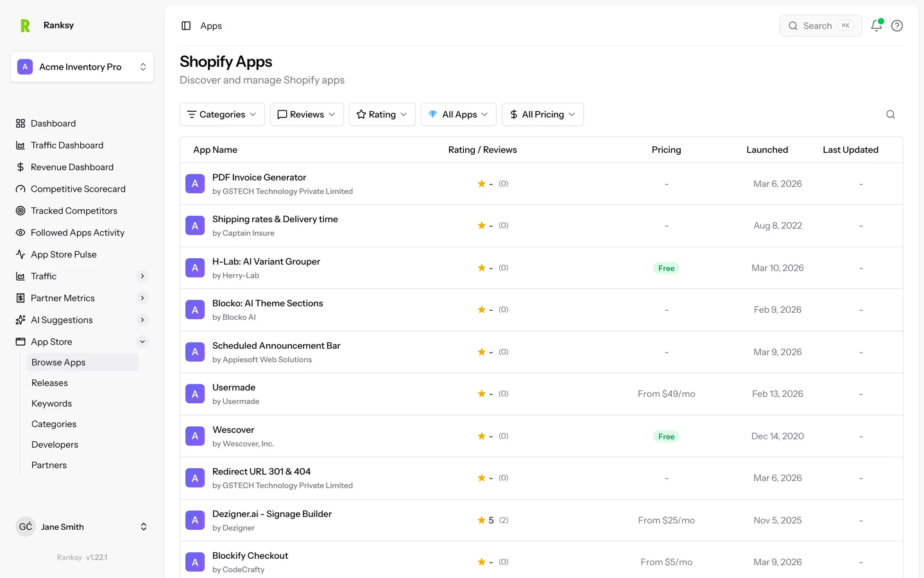Open the Dezigner.ai - Signage Builder app link

[272, 514]
